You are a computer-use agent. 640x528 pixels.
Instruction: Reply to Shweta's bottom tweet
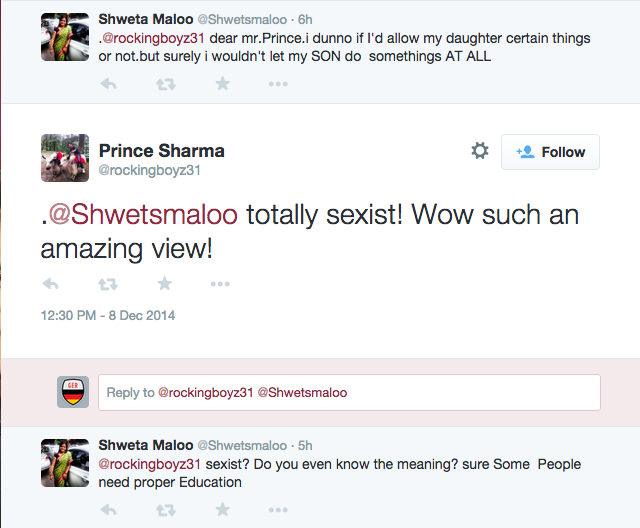coord(108,510)
